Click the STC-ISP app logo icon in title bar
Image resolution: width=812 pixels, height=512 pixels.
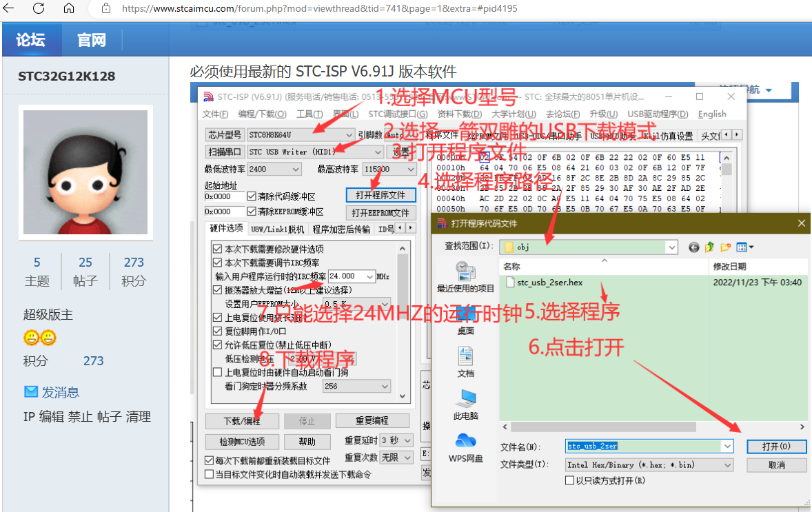[209, 96]
